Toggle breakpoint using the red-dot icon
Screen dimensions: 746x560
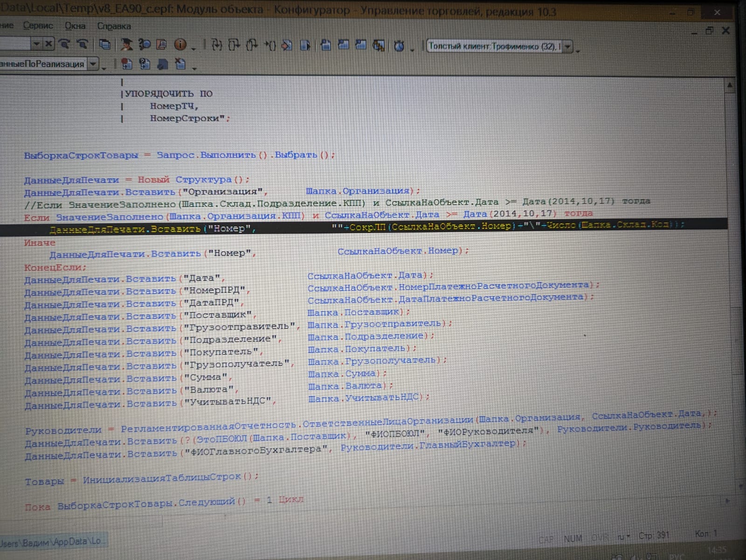pos(126,64)
